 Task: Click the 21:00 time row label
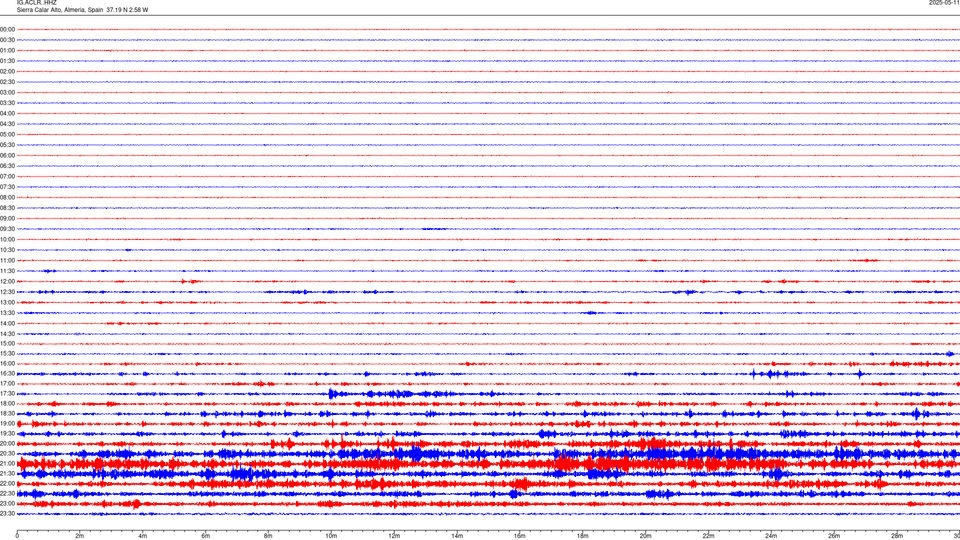(7, 463)
